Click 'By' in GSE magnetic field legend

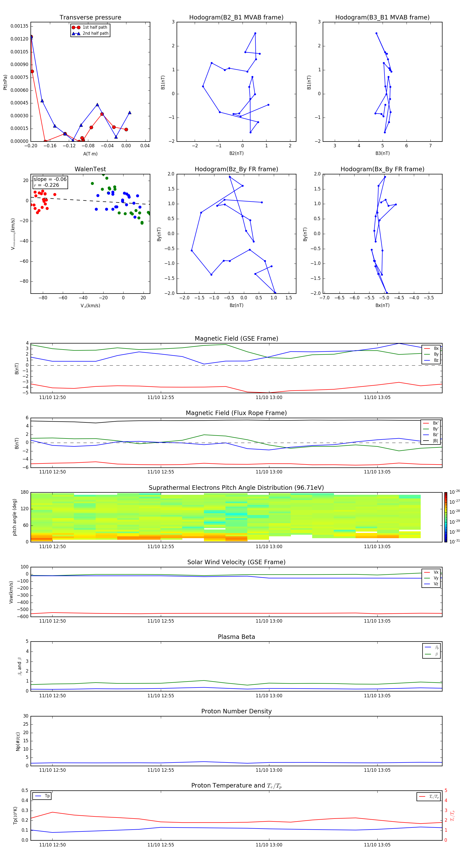436,355
